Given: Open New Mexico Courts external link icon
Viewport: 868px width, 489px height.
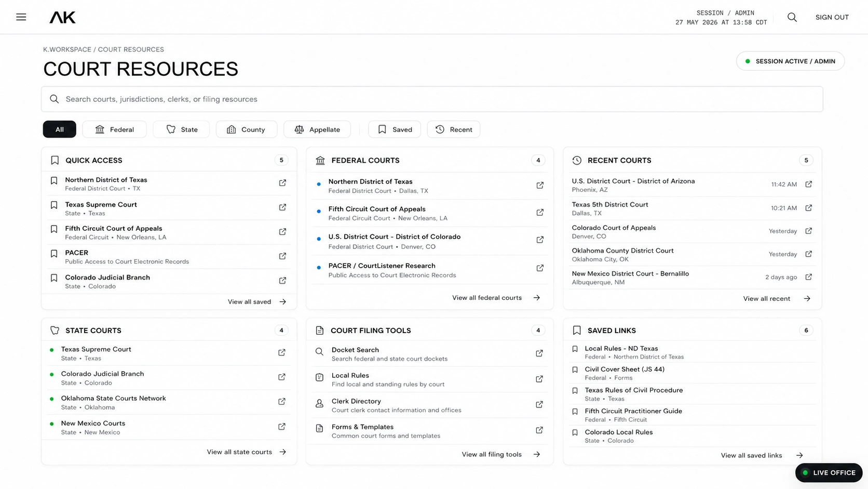Looking at the screenshot, I should click(x=282, y=427).
